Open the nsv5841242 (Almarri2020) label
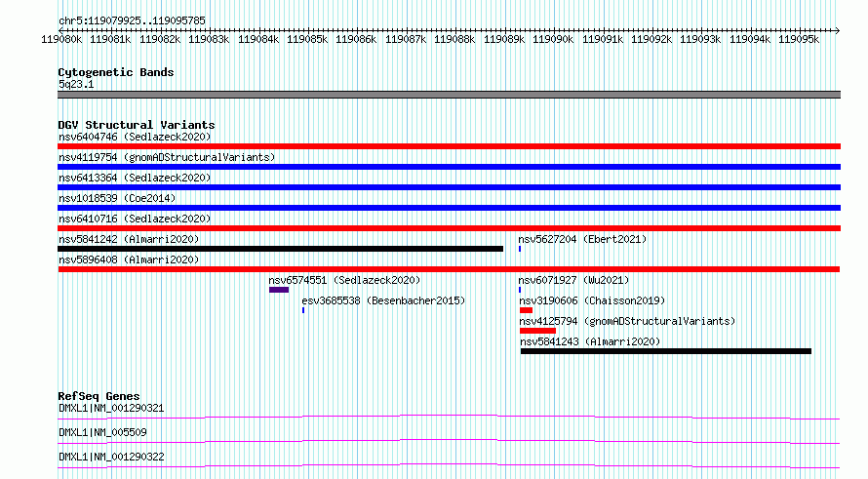Viewport: 868px width, 479px height. point(129,239)
